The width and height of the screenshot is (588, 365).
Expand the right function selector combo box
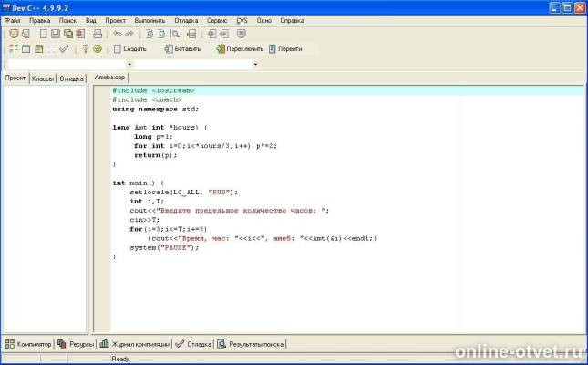tap(255, 65)
